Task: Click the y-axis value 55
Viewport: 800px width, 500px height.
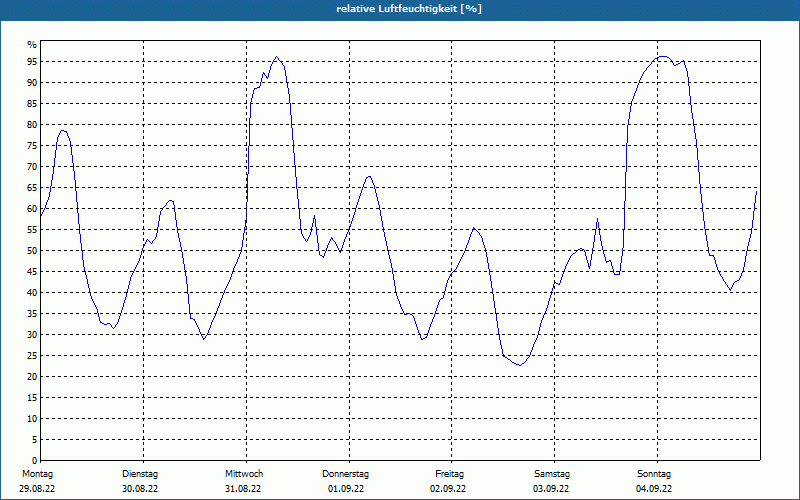Action: pyautogui.click(x=32, y=230)
